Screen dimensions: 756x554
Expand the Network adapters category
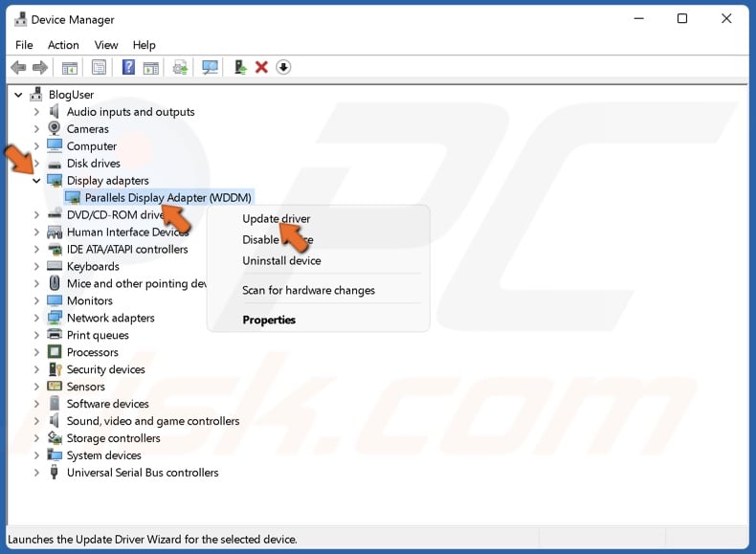click(x=36, y=318)
